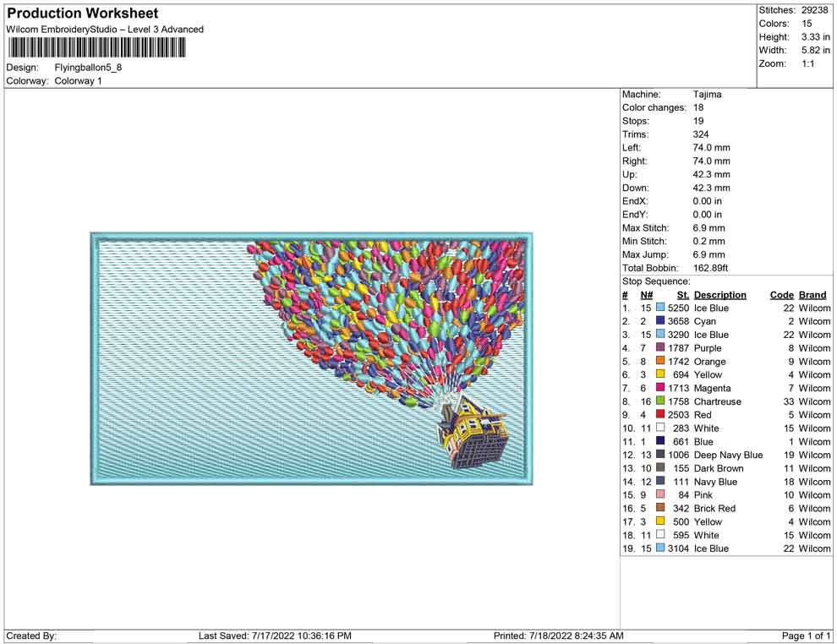The height and width of the screenshot is (644, 837).
Task: Click the Deep Navy Blue description text
Action: [x=728, y=455]
